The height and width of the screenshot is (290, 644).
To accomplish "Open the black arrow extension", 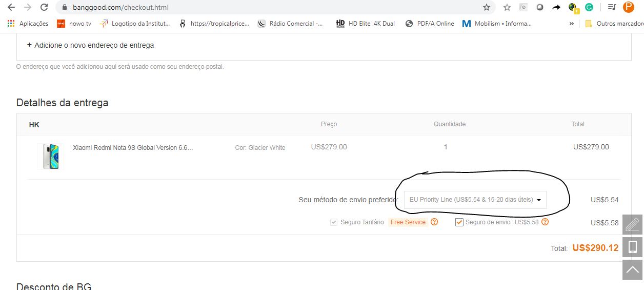I will (556, 7).
